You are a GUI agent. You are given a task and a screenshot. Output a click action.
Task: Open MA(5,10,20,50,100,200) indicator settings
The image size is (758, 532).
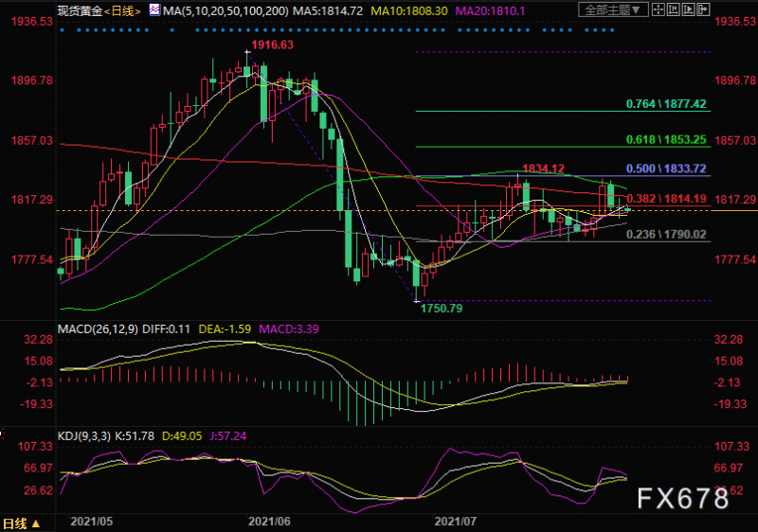[x=226, y=10]
